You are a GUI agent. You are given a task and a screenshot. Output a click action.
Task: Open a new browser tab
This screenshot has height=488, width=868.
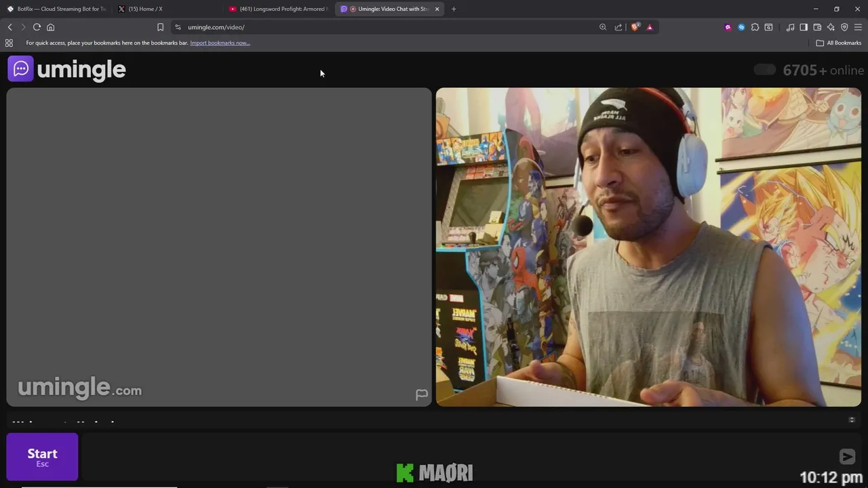[454, 9]
